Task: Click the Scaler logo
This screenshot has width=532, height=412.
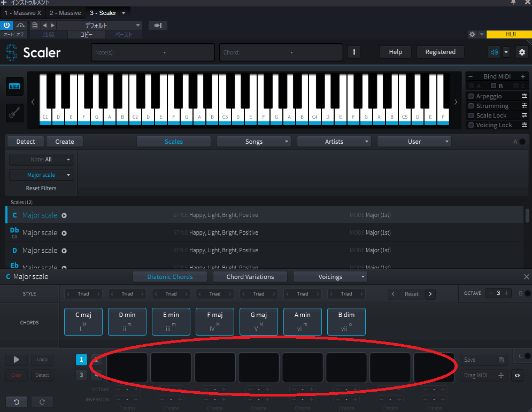Action: click(x=33, y=52)
